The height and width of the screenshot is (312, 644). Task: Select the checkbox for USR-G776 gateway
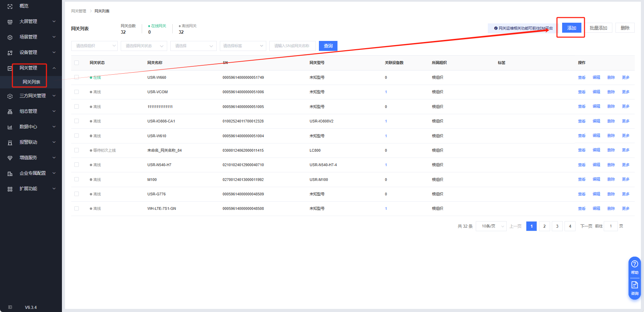click(x=76, y=194)
